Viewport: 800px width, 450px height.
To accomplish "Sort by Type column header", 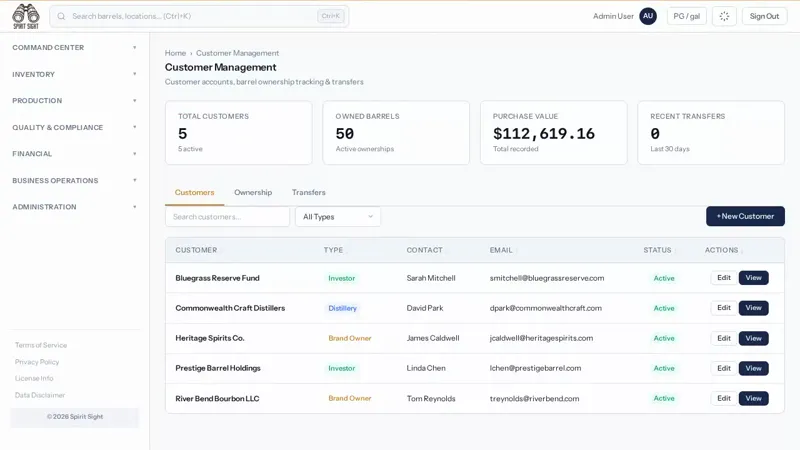I will pos(333,250).
